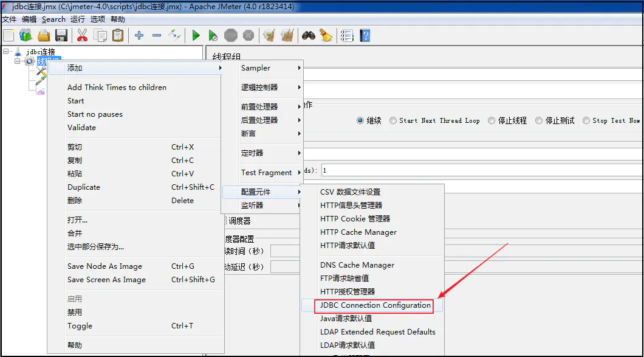Expand the 监听器 submenu

262,205
